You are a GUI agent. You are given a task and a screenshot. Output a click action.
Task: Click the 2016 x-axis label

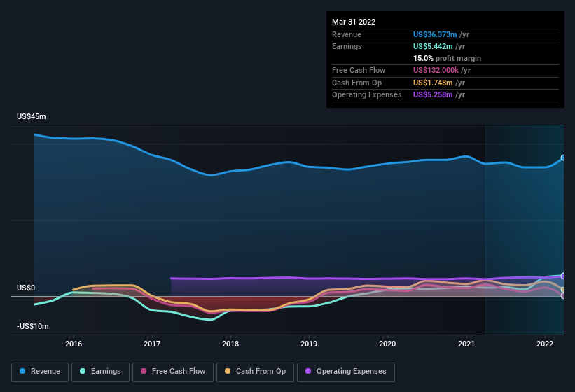(x=74, y=344)
